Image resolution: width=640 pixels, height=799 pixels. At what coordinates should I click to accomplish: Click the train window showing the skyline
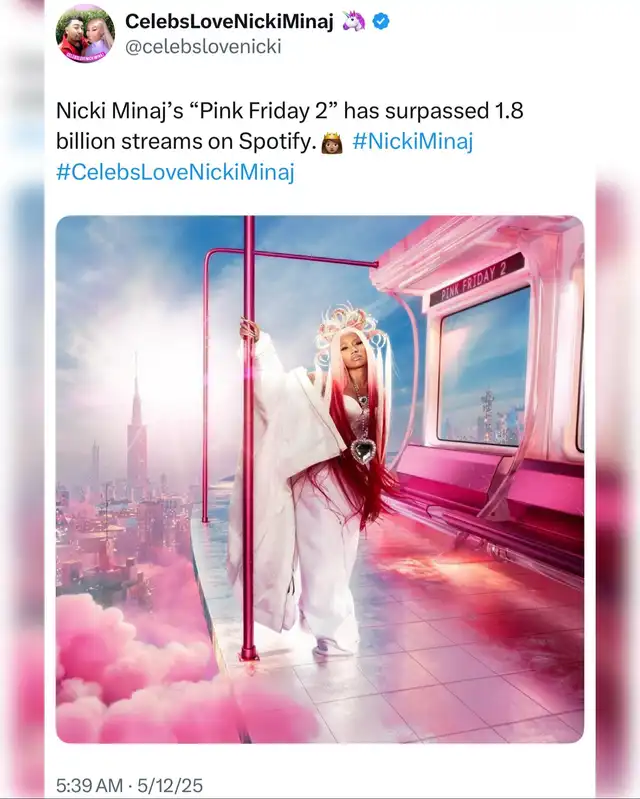pos(484,367)
